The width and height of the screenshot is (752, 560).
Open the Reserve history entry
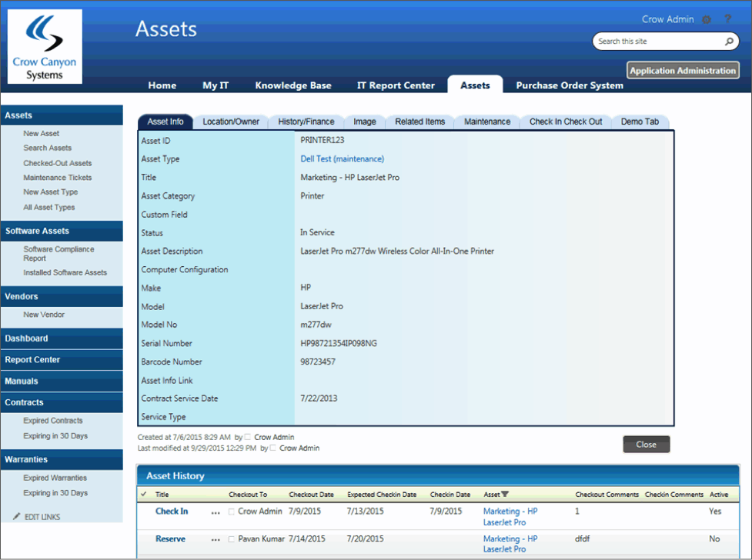click(x=170, y=539)
